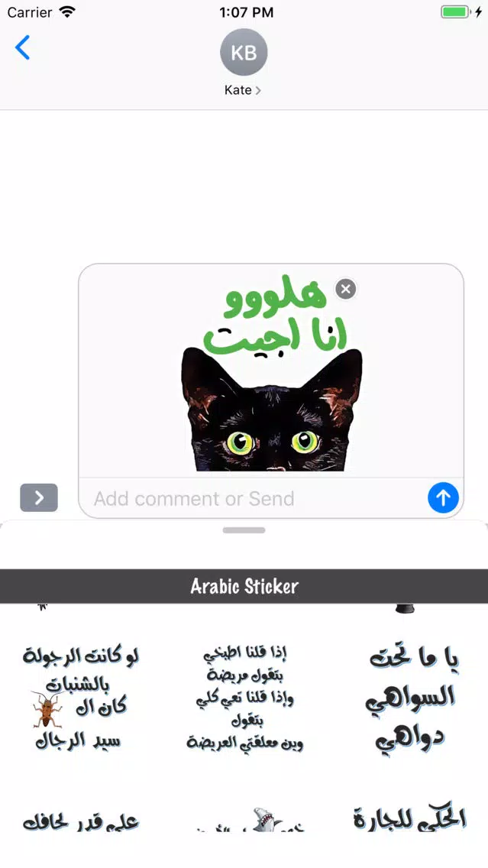
Task: Tap the blue back arrow
Action: tap(22, 47)
